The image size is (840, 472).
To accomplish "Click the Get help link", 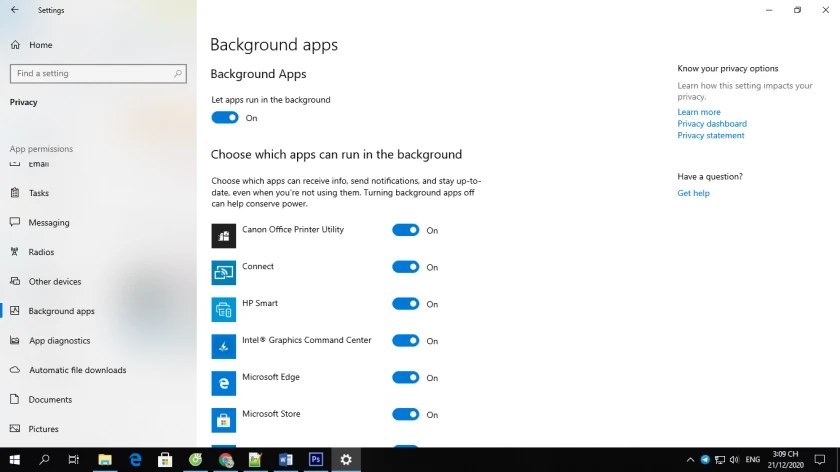I will click(693, 193).
